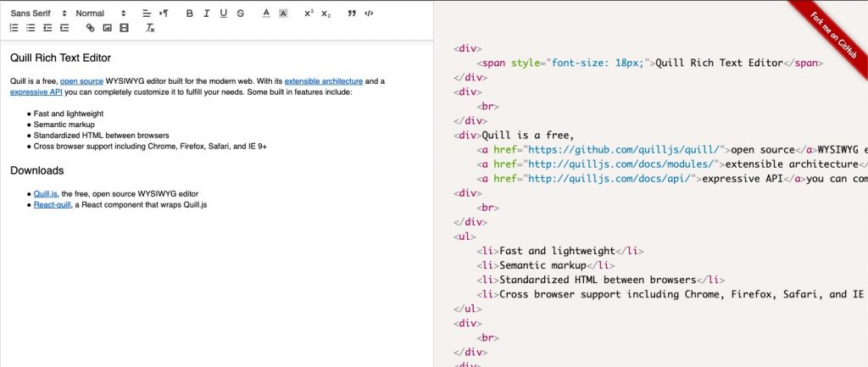Follow the 'extensible architecture' link
The height and width of the screenshot is (367, 868).
click(x=324, y=81)
